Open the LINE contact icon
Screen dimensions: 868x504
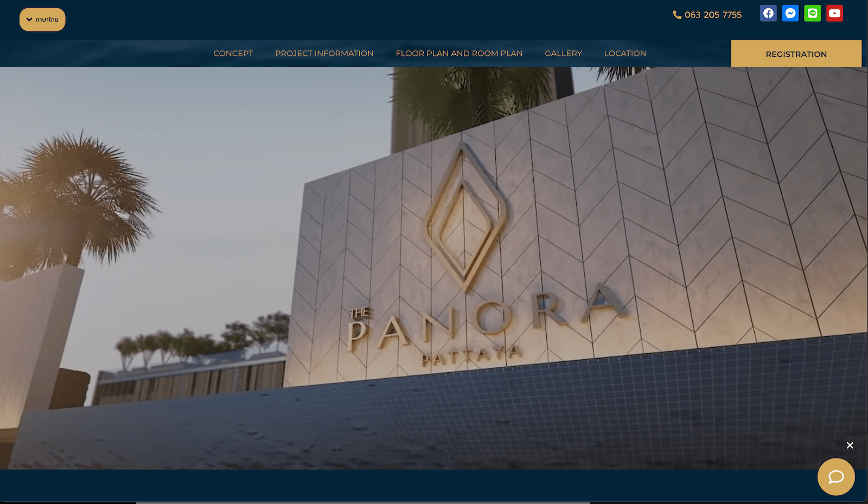[813, 14]
